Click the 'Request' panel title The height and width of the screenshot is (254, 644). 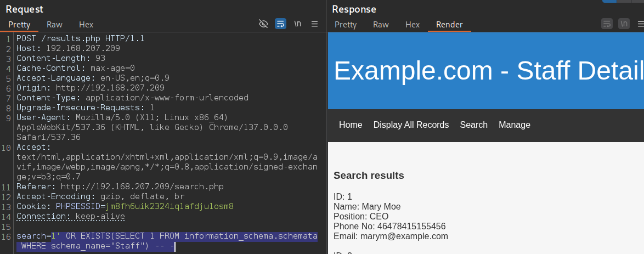pos(25,9)
